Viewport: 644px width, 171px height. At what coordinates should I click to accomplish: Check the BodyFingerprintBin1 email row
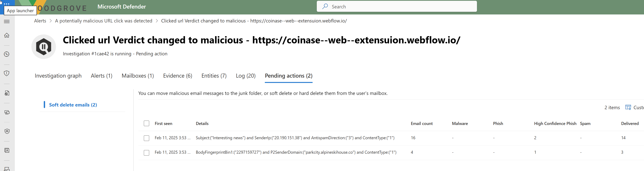pyautogui.click(x=146, y=153)
